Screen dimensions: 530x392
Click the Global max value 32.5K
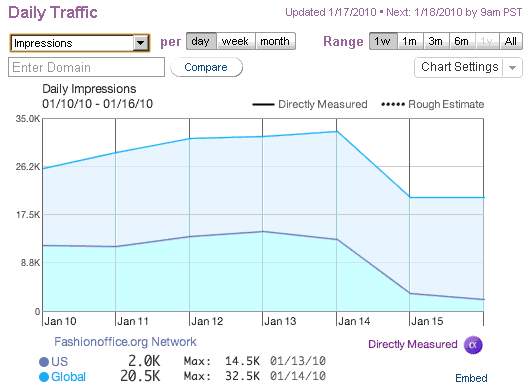coord(242,376)
